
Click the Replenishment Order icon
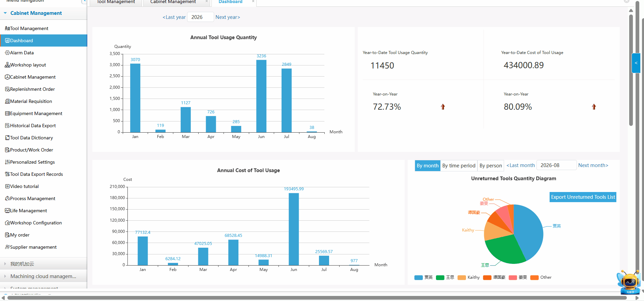[x=7, y=89]
